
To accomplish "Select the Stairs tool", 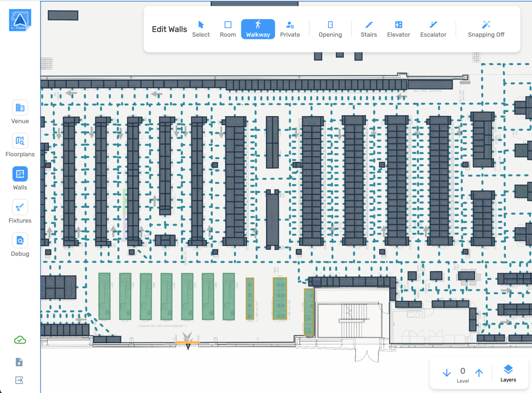I will [x=369, y=29].
